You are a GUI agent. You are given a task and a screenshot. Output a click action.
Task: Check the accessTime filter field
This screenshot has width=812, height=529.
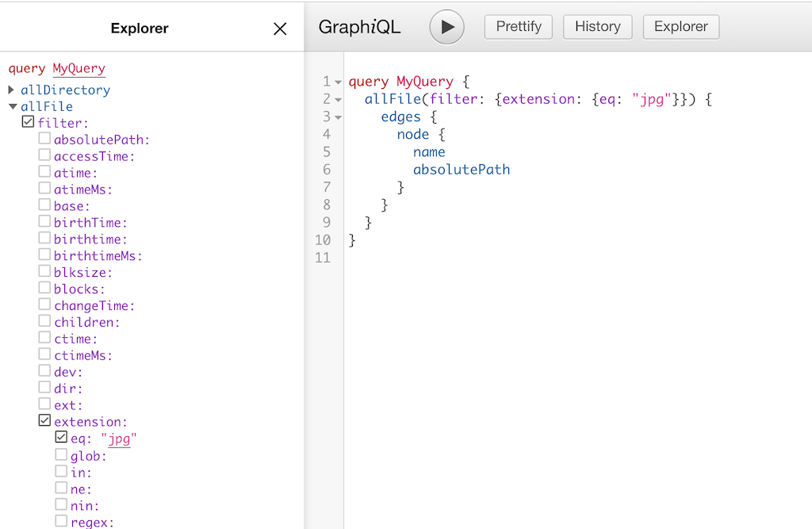click(x=44, y=154)
